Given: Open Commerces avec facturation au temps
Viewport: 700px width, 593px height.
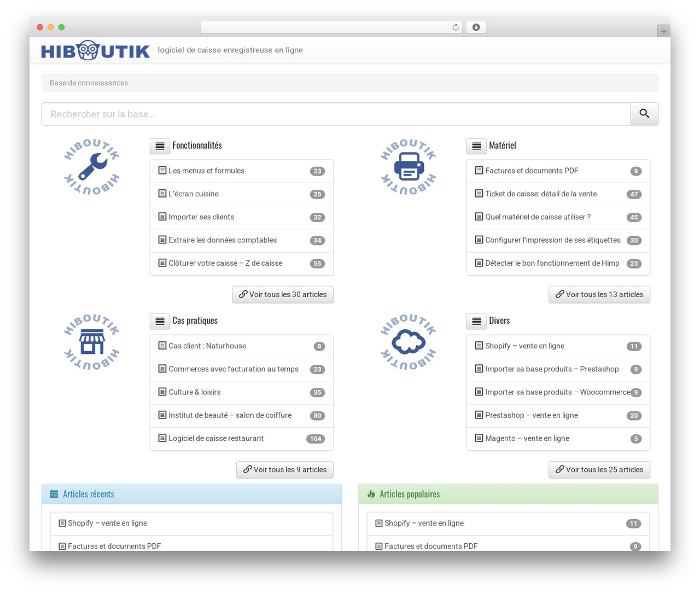Looking at the screenshot, I should coord(242,369).
